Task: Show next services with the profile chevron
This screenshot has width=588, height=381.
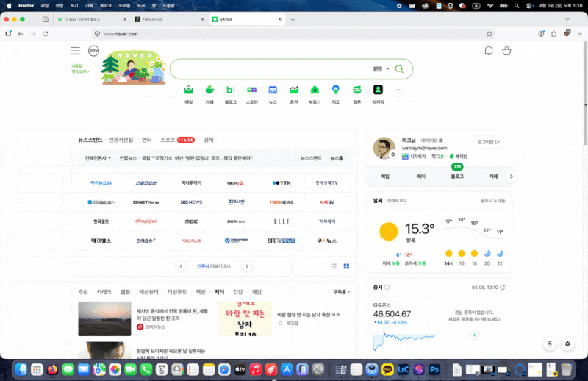Action: [x=511, y=176]
